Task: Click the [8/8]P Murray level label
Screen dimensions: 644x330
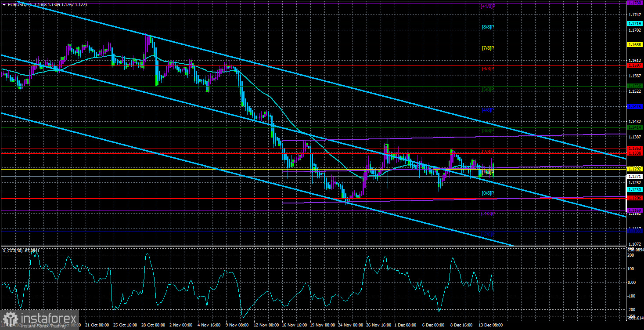Action: click(488, 27)
